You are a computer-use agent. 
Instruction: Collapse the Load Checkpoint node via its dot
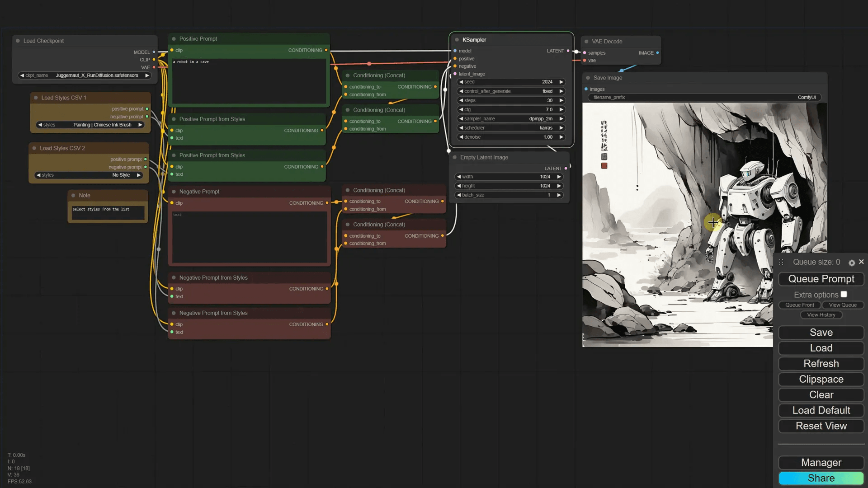pyautogui.click(x=18, y=41)
